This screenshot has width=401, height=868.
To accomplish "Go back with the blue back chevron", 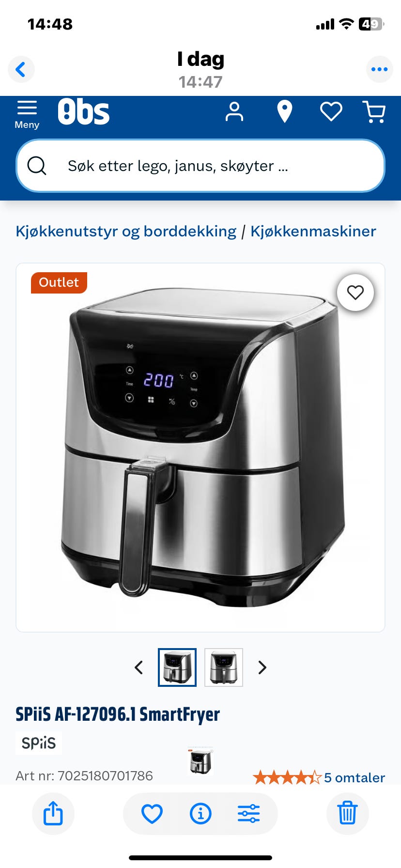I will (x=21, y=69).
